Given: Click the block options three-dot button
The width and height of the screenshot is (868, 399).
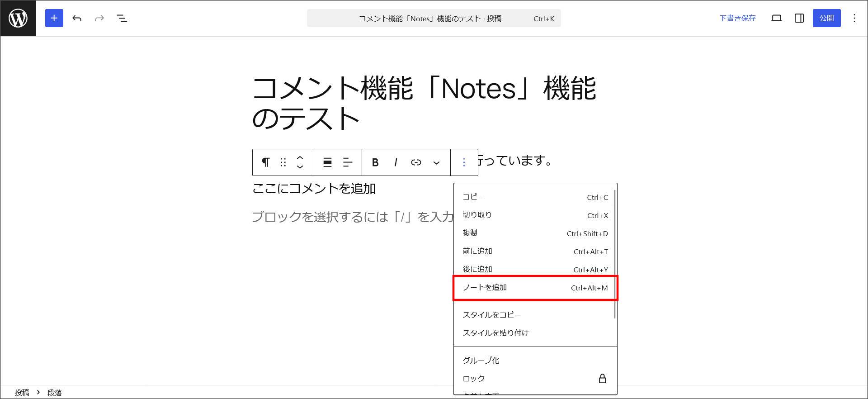Looking at the screenshot, I should click(464, 162).
